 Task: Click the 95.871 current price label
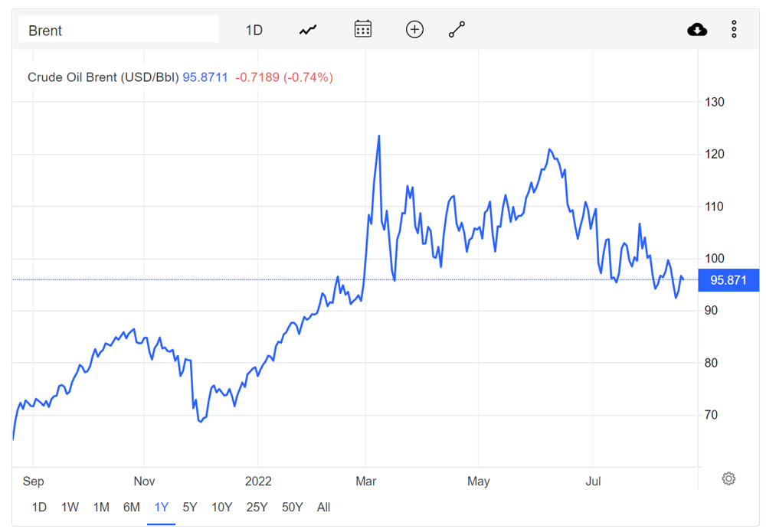pyautogui.click(x=728, y=280)
